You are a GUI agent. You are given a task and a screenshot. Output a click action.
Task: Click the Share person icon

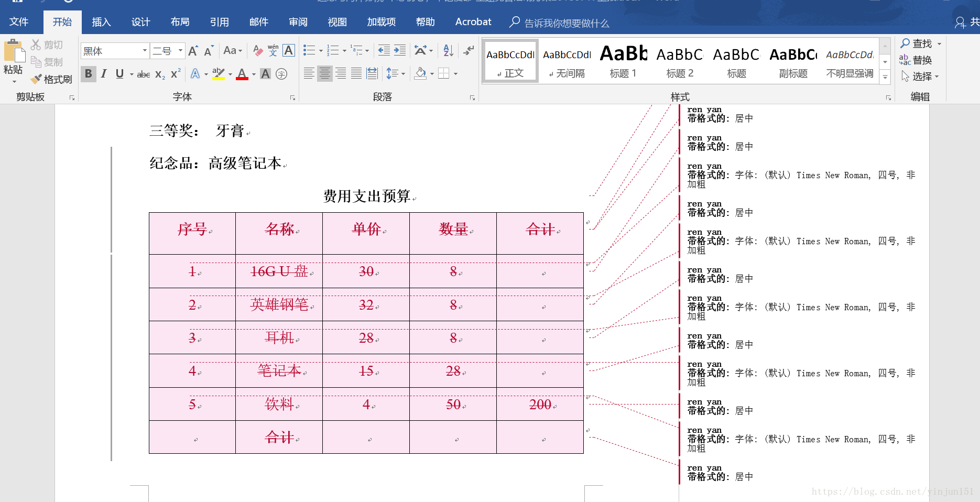[960, 22]
